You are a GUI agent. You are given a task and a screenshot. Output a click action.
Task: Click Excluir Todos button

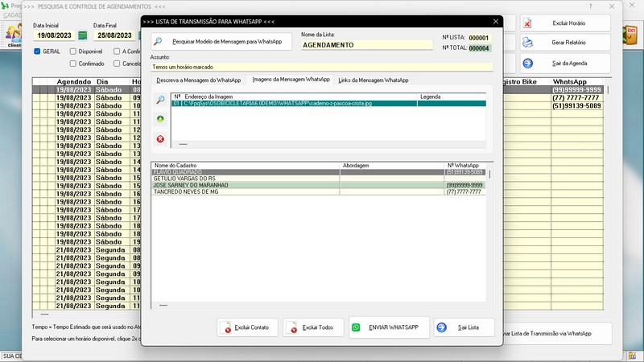click(x=313, y=327)
